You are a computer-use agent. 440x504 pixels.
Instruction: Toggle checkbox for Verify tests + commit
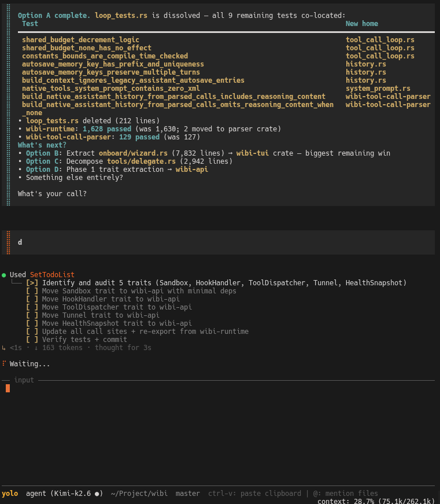click(x=32, y=340)
